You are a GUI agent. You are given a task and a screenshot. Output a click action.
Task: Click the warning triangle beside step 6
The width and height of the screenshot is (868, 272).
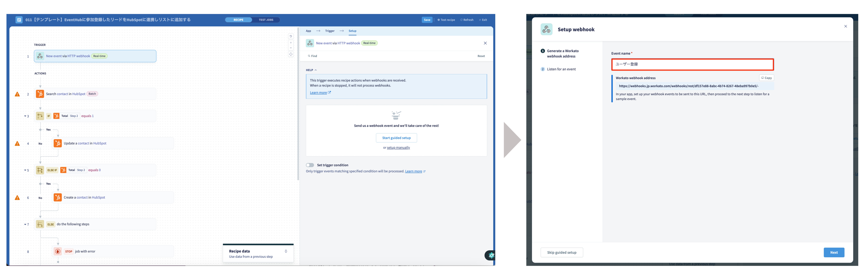point(17,198)
